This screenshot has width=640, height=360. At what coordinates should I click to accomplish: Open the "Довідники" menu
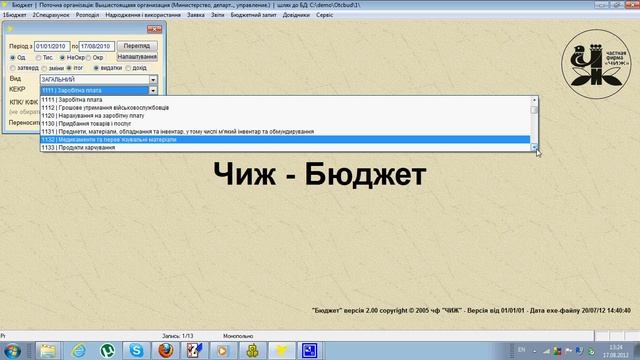click(296, 15)
